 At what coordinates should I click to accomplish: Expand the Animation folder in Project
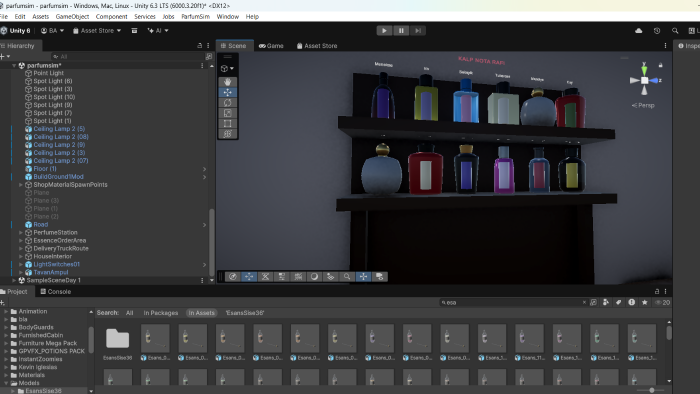pyautogui.click(x=6, y=311)
